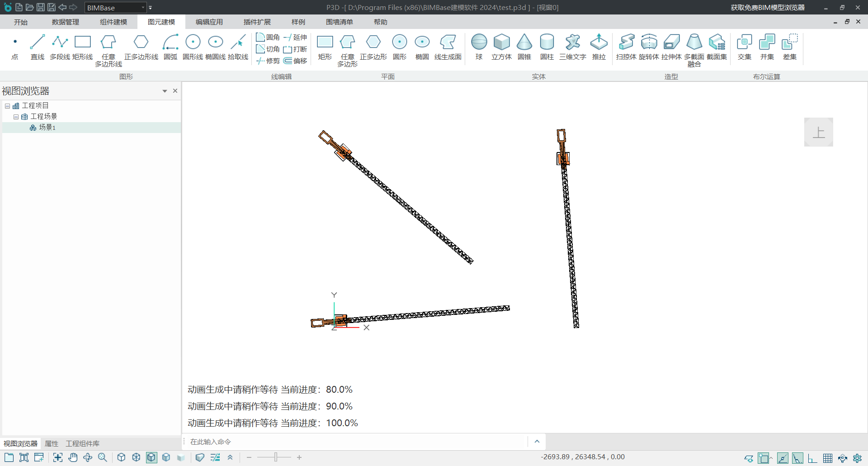Expand the command history chevron
Image resolution: width=868 pixels, height=466 pixels.
[537, 442]
